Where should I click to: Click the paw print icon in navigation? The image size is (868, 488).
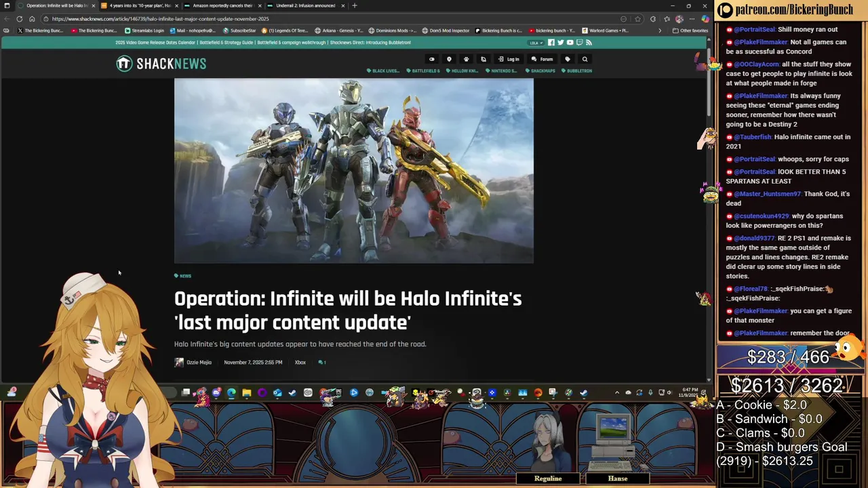point(466,59)
